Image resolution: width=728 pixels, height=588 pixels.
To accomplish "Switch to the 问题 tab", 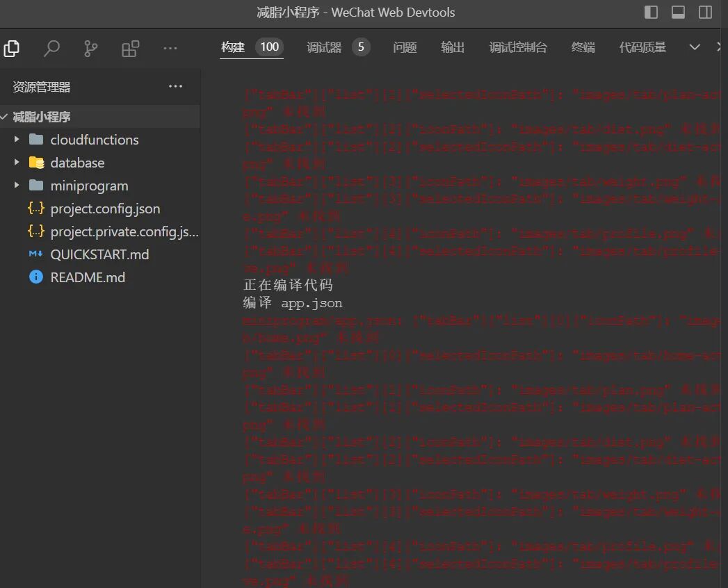I will pyautogui.click(x=405, y=47).
